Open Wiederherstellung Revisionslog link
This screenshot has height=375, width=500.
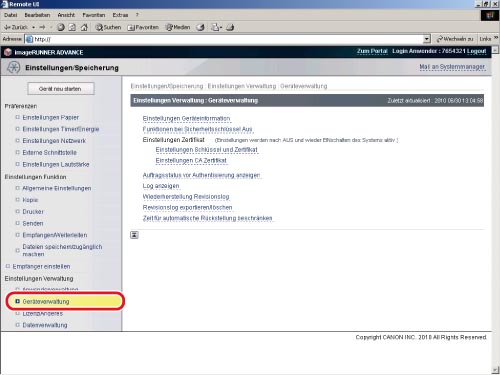pyautogui.click(x=186, y=196)
